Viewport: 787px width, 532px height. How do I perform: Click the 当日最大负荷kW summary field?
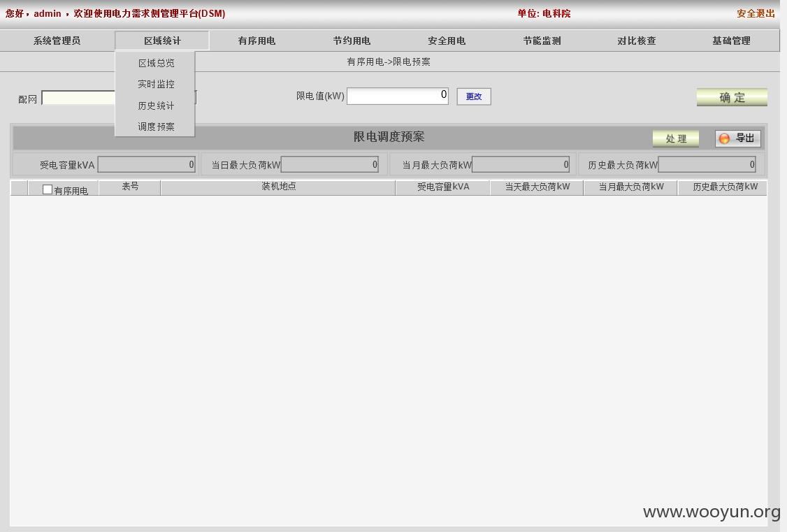pos(330,164)
